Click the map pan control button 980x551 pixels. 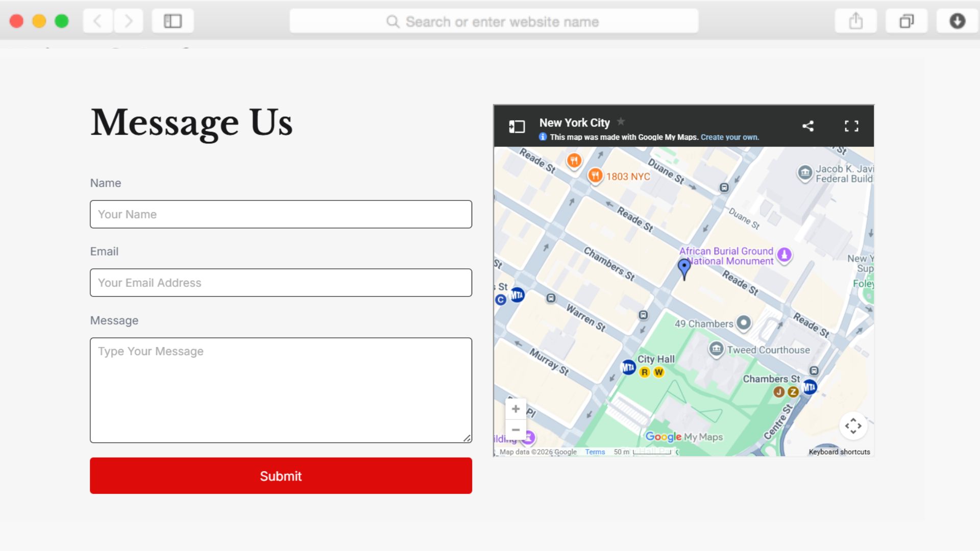pos(853,425)
